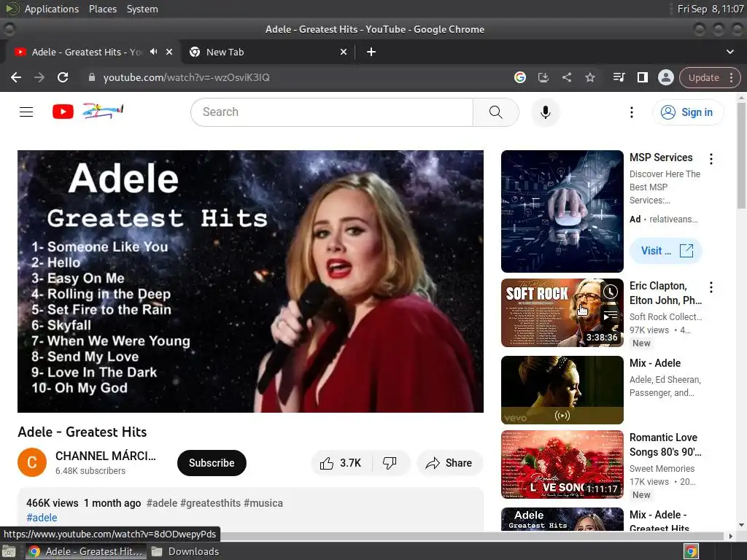Click the install/download page icon
747x560 pixels.
(x=543, y=77)
